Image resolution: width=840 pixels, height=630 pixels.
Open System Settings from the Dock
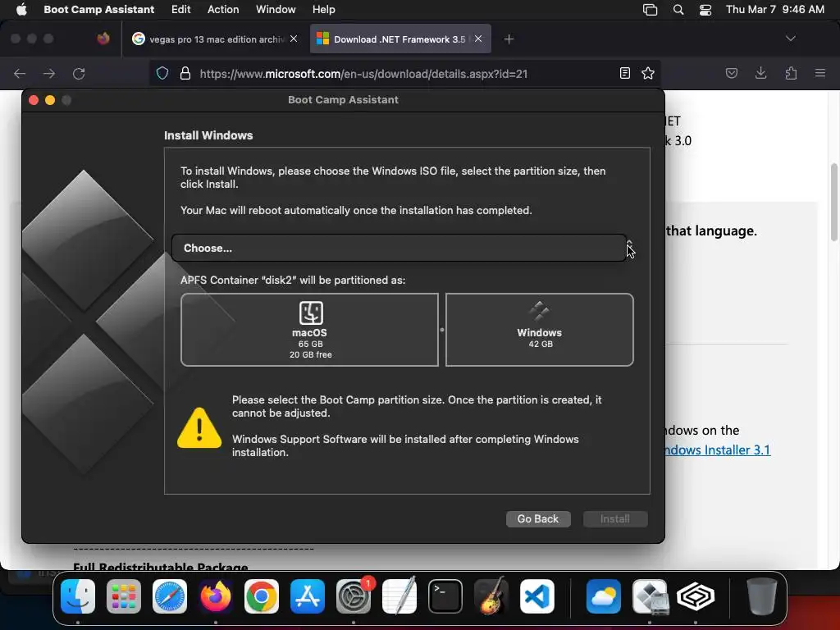click(354, 596)
